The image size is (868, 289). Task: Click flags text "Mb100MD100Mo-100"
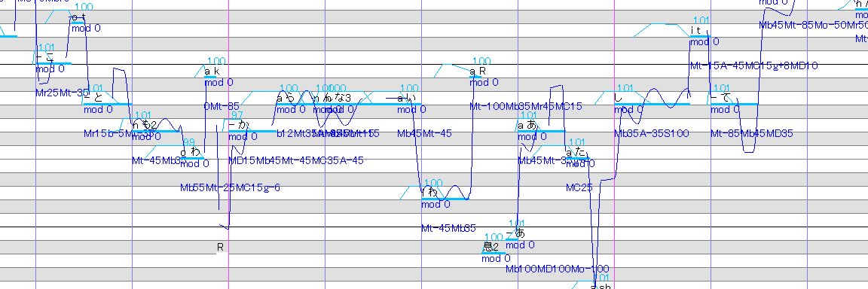(x=558, y=269)
